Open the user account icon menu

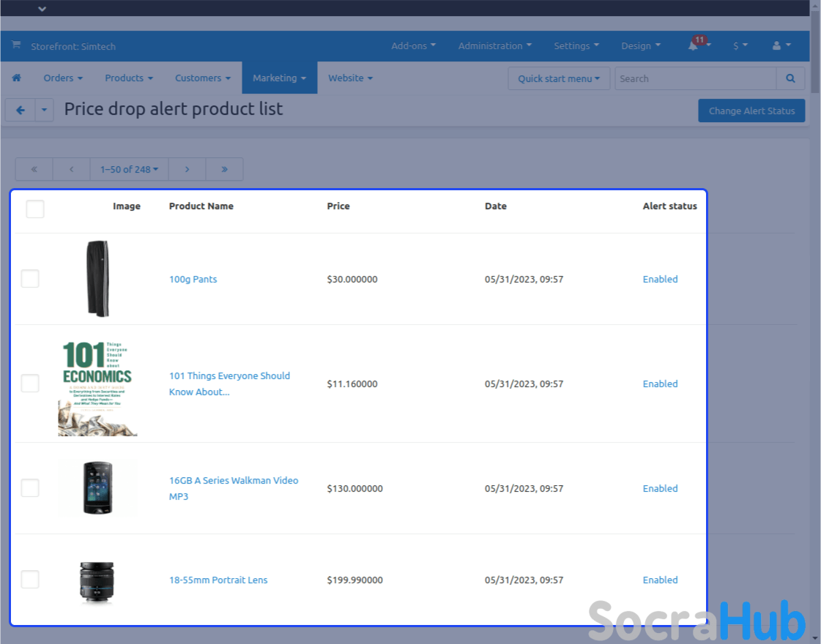(x=776, y=46)
